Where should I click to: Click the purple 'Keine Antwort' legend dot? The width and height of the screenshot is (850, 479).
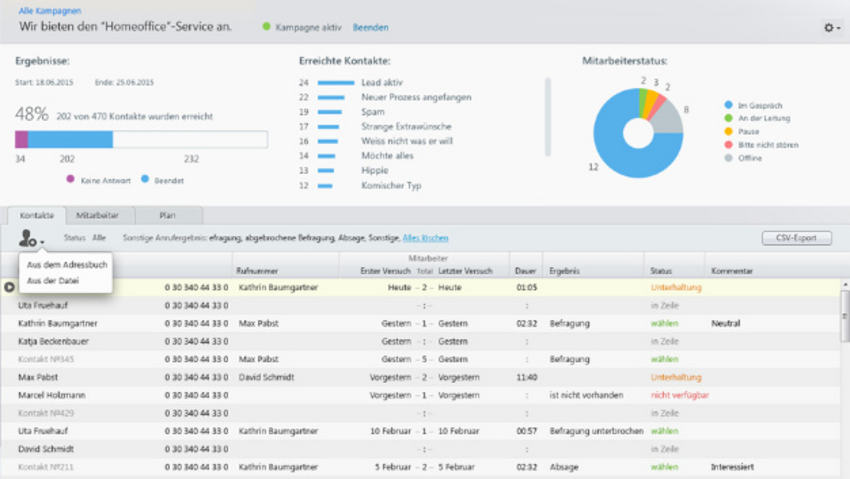[70, 180]
